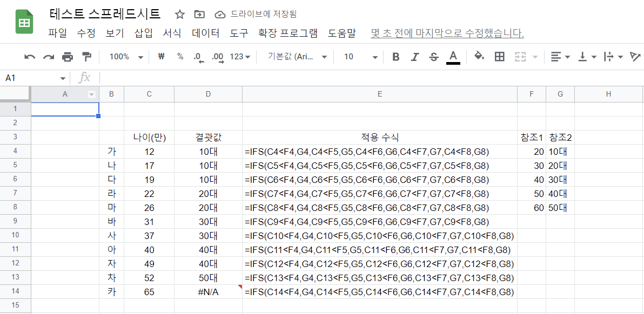Open the 기본값 (Ari...) font dropdown
The height and width of the screenshot is (314, 644).
[298, 57]
